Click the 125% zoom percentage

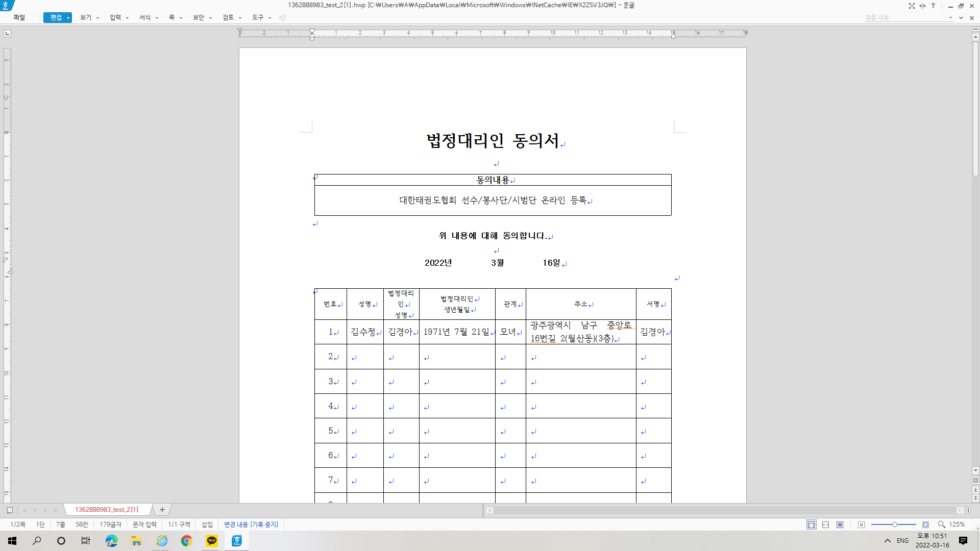point(957,524)
